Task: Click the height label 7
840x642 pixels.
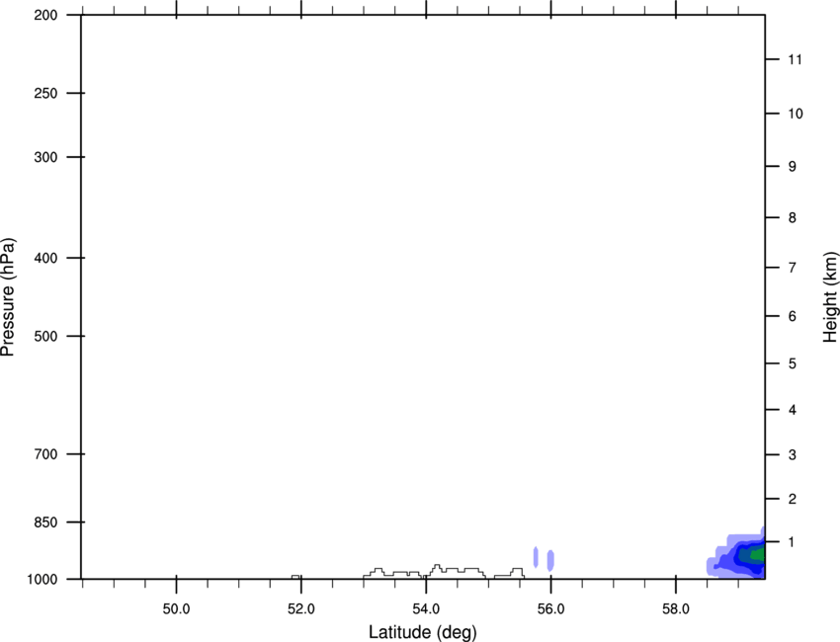Action: (793, 268)
